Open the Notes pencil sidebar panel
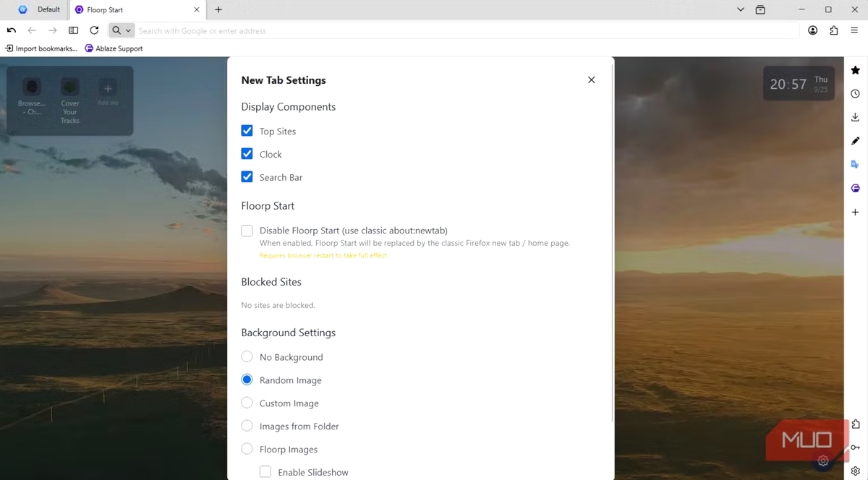This screenshot has height=480, width=868. click(x=855, y=141)
